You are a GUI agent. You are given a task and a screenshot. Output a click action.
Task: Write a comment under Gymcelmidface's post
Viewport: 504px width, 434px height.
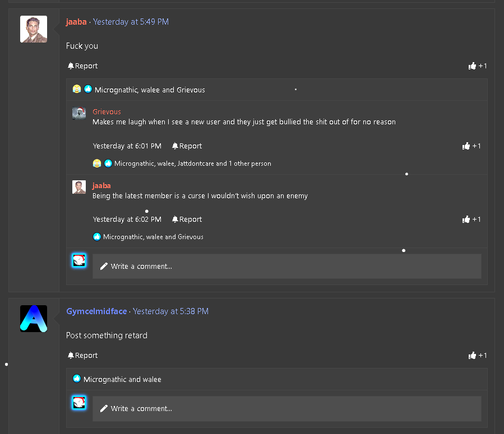(286, 409)
